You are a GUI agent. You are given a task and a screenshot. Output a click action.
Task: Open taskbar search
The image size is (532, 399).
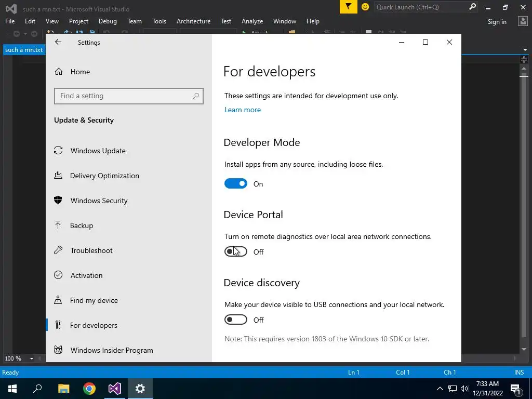pyautogui.click(x=37, y=389)
